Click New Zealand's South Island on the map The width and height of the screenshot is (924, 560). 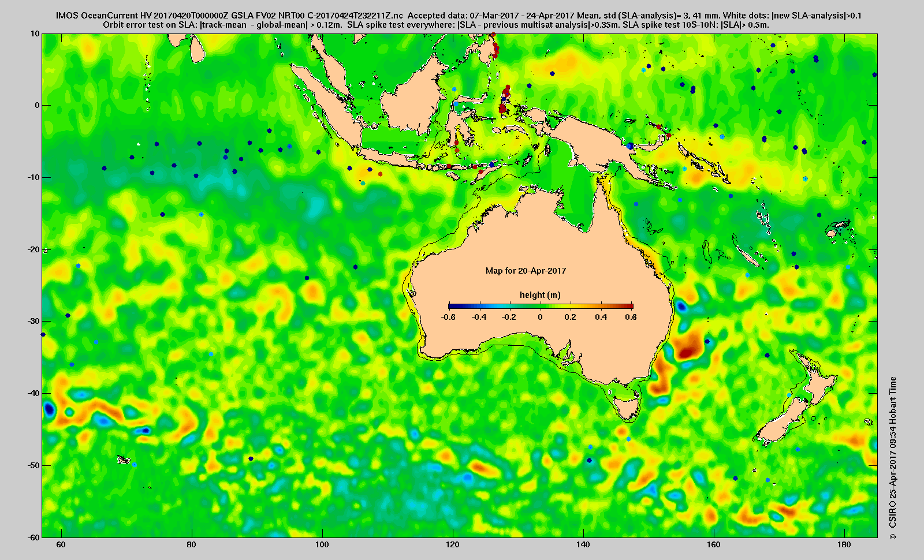(x=783, y=421)
